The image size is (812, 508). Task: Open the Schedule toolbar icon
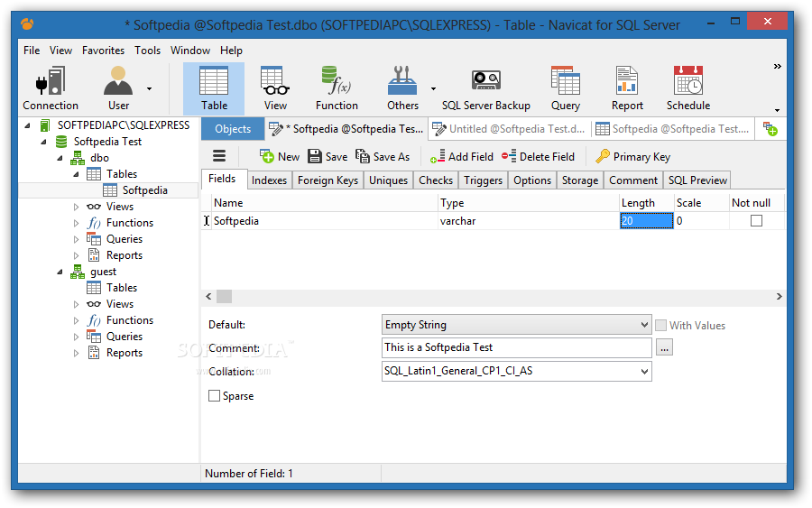pos(687,88)
